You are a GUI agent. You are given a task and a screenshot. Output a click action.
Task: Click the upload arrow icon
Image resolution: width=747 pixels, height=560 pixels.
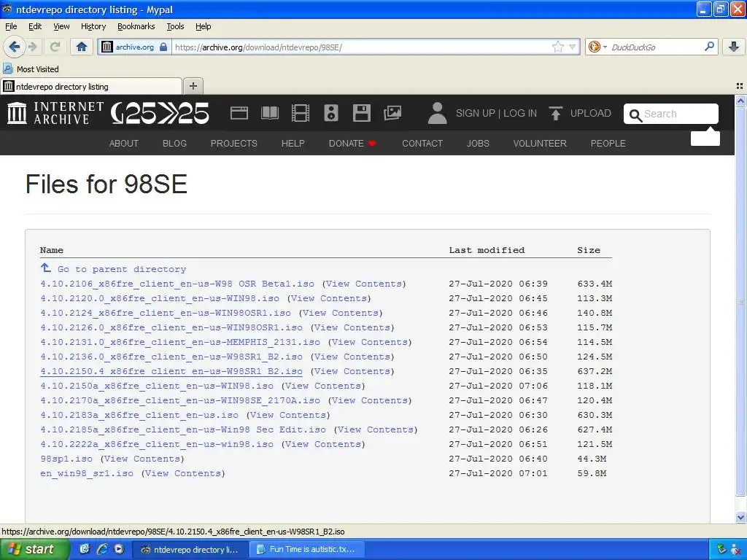click(555, 113)
